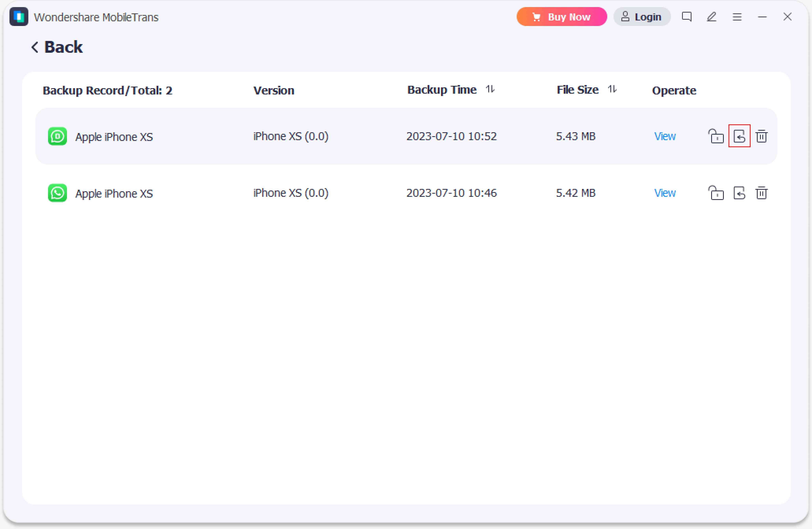This screenshot has height=529, width=812.
Task: Open the feedback message icon in the title bar
Action: pyautogui.click(x=686, y=17)
